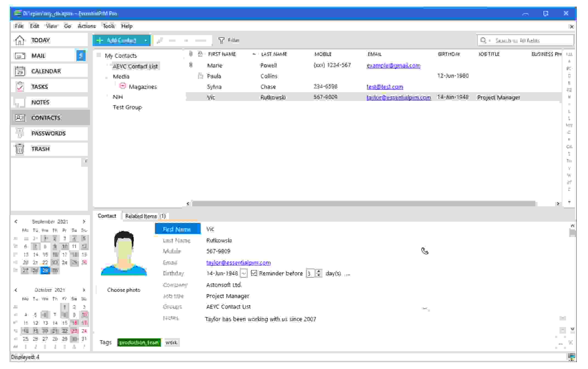Open the Groups field ellipsis button
Screen dimensions: 588x369
click(x=425, y=308)
